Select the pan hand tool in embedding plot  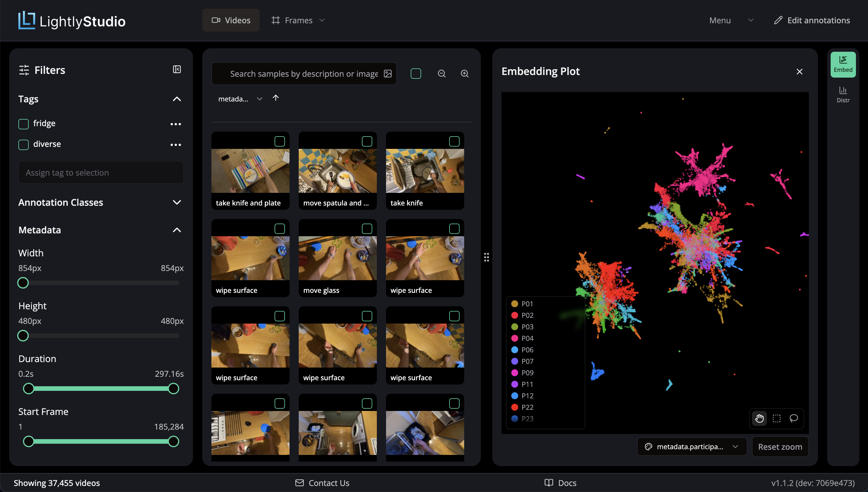[760, 418]
